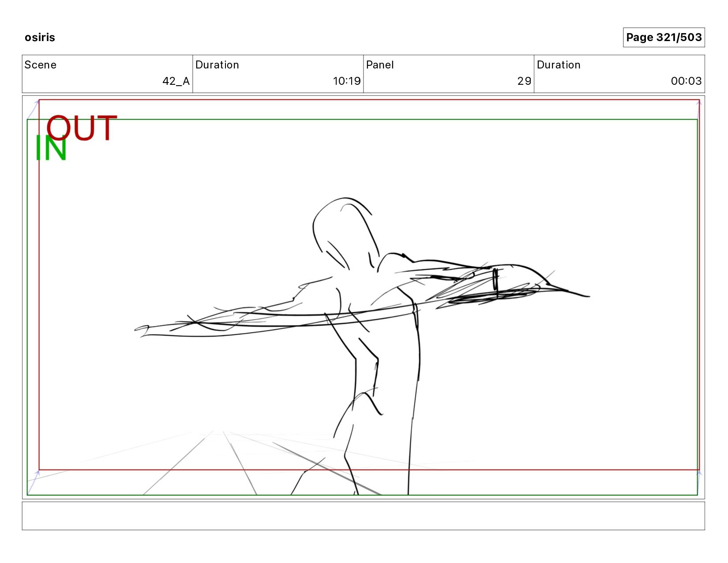Click the 'Scene' header label
Image resolution: width=728 pixels, height=563 pixels.
40,65
